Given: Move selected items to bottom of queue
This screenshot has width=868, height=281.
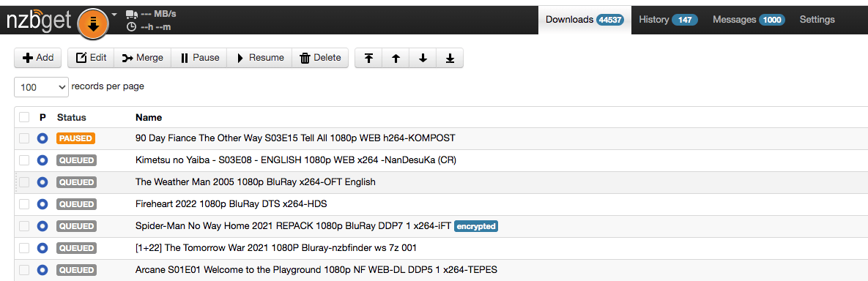Looking at the screenshot, I should (450, 58).
